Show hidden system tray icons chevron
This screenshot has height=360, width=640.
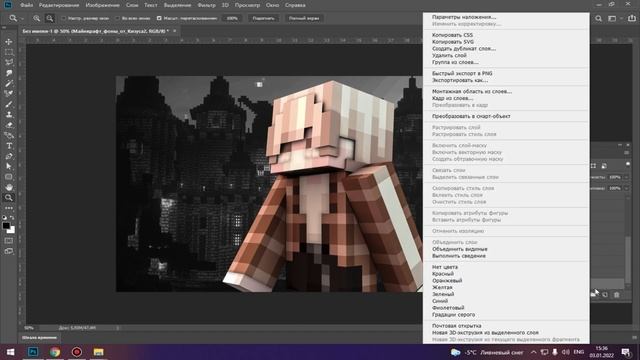pyautogui.click(x=533, y=352)
